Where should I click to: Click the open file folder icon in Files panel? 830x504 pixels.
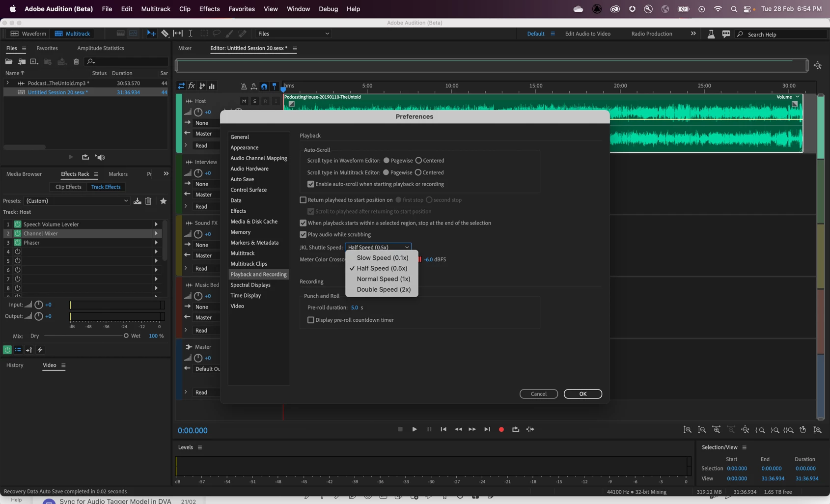(8, 61)
